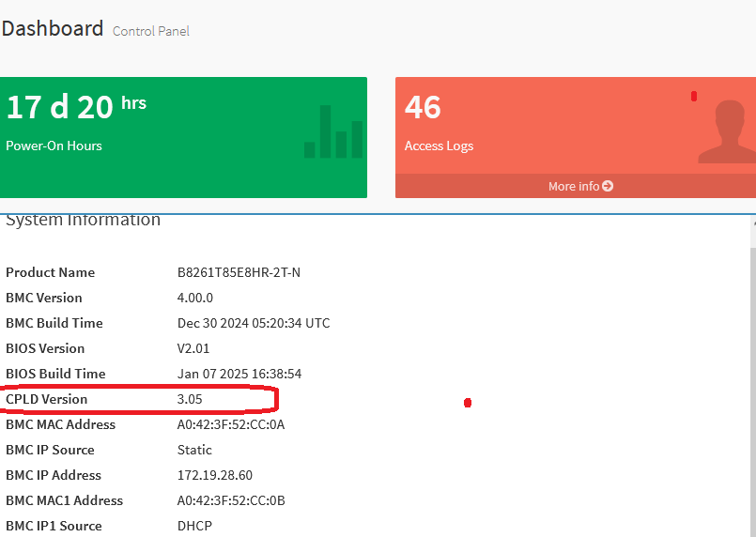756x537 pixels.
Task: Select the BMC Build Time date value
Action: 254,323
